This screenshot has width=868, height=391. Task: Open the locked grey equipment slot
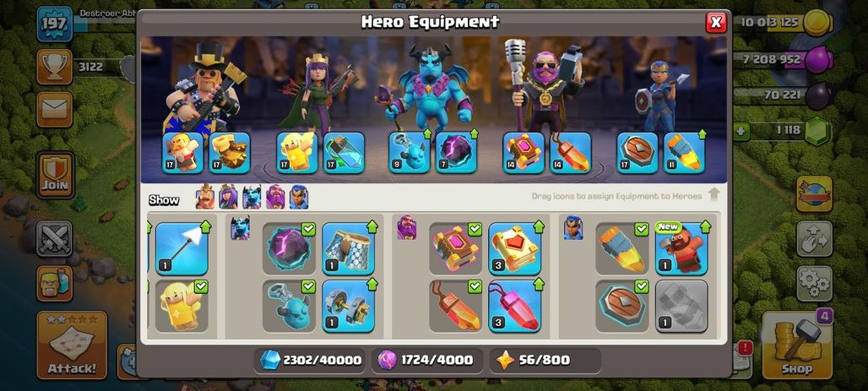pyautogui.click(x=681, y=306)
